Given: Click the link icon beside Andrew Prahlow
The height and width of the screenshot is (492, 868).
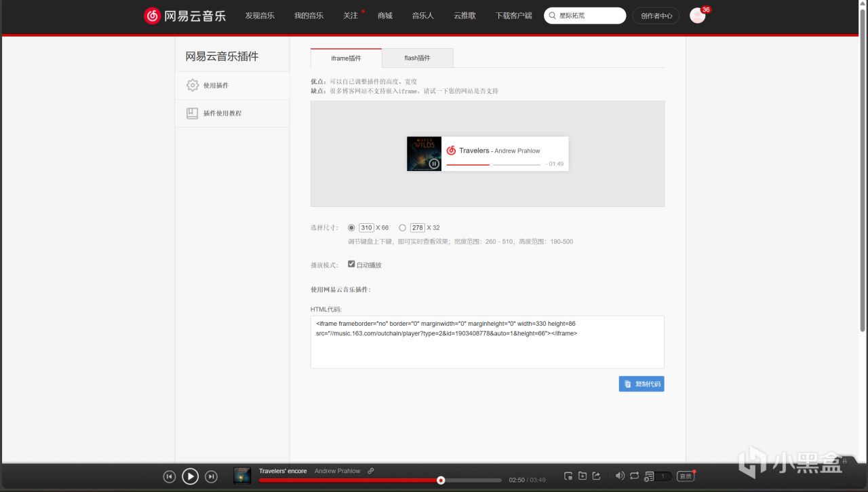Looking at the screenshot, I should point(371,471).
